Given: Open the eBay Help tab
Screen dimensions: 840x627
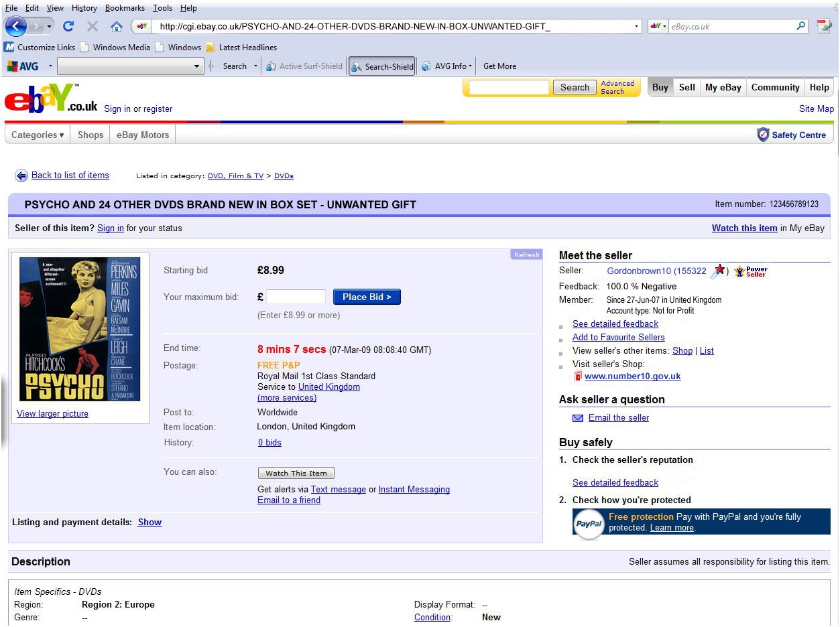Looking at the screenshot, I should click(x=819, y=87).
